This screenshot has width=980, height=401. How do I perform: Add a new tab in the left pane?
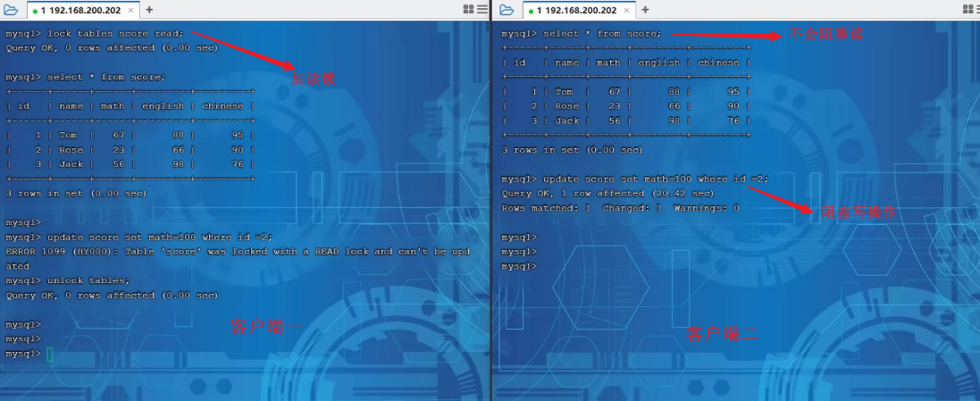[x=149, y=10]
